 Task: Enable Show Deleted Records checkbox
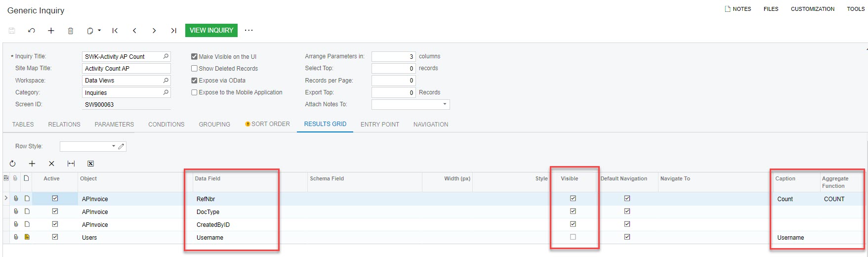[x=194, y=68]
